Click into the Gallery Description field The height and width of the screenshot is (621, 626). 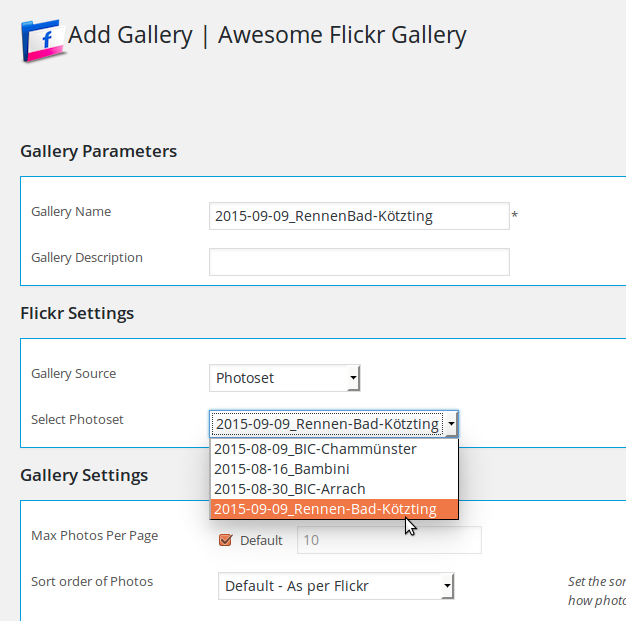coord(359,262)
